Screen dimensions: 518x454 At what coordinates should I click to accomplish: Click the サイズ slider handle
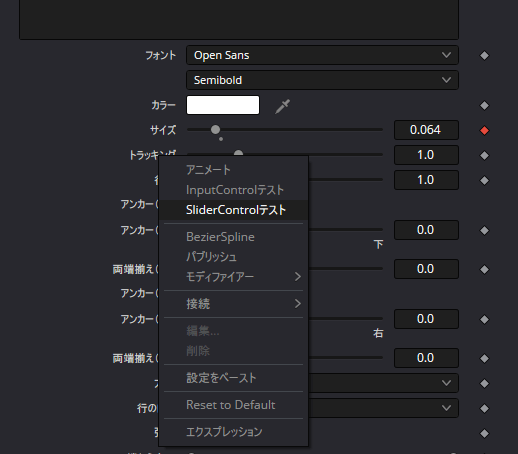216,129
